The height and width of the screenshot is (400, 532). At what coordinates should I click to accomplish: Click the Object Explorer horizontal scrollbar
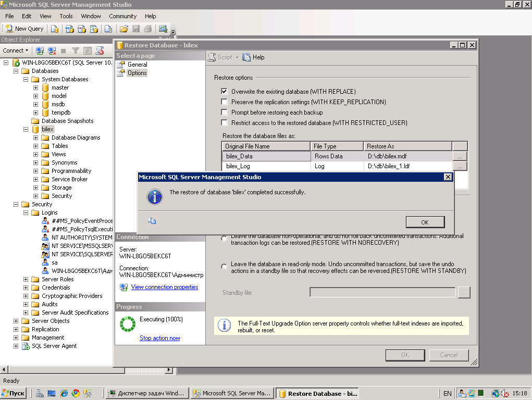click(87, 370)
